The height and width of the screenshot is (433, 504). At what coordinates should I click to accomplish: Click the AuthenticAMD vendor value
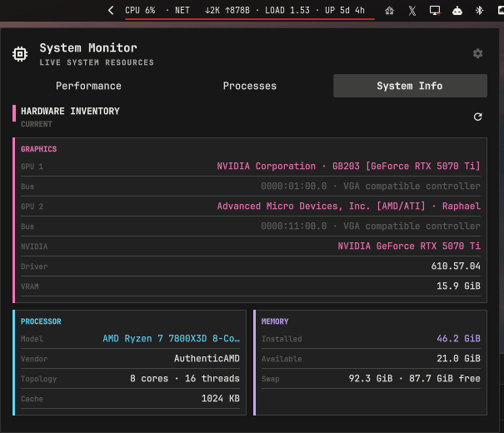coord(207,359)
